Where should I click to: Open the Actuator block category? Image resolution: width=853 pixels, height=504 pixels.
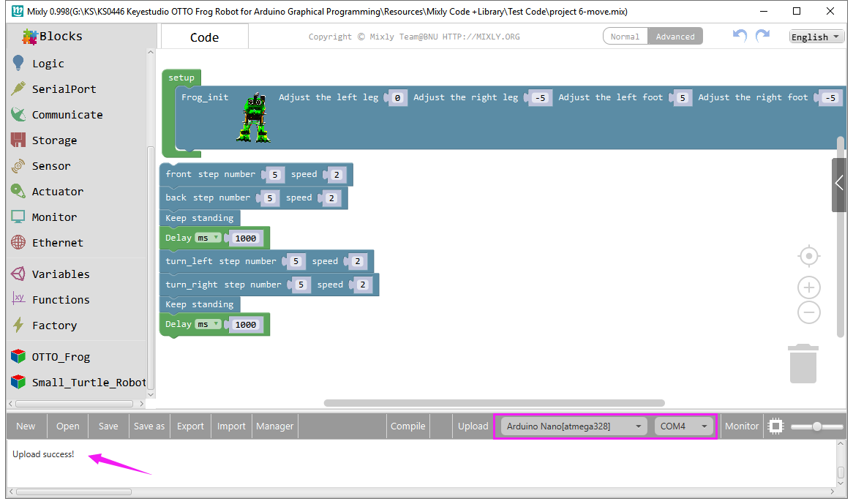(x=58, y=192)
